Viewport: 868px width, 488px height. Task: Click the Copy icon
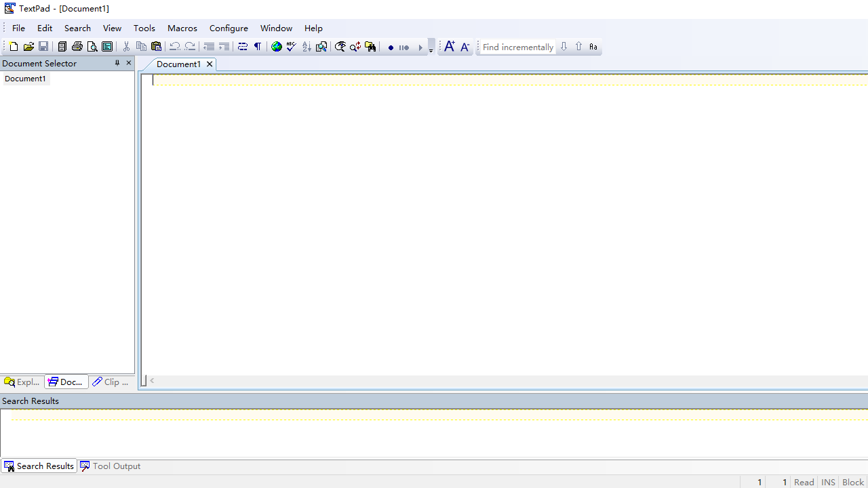(x=141, y=47)
